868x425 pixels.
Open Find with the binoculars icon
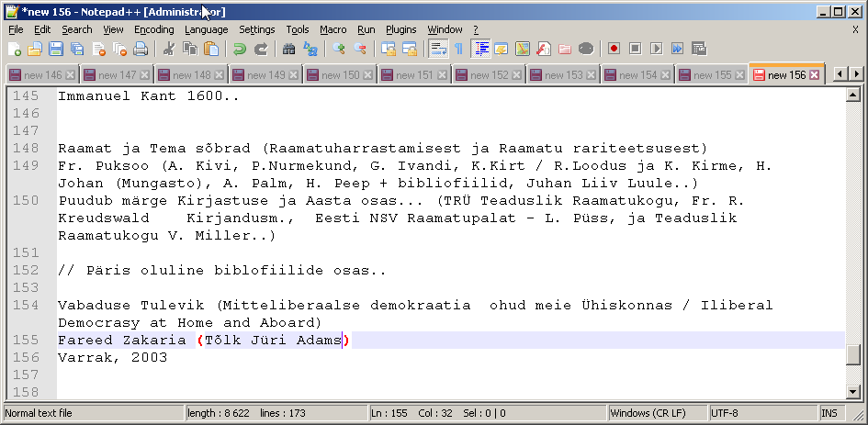[x=288, y=49]
